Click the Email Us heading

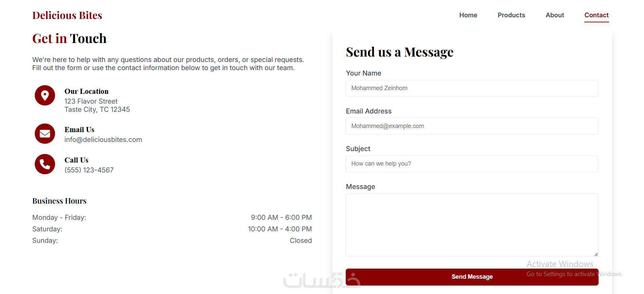point(79,130)
